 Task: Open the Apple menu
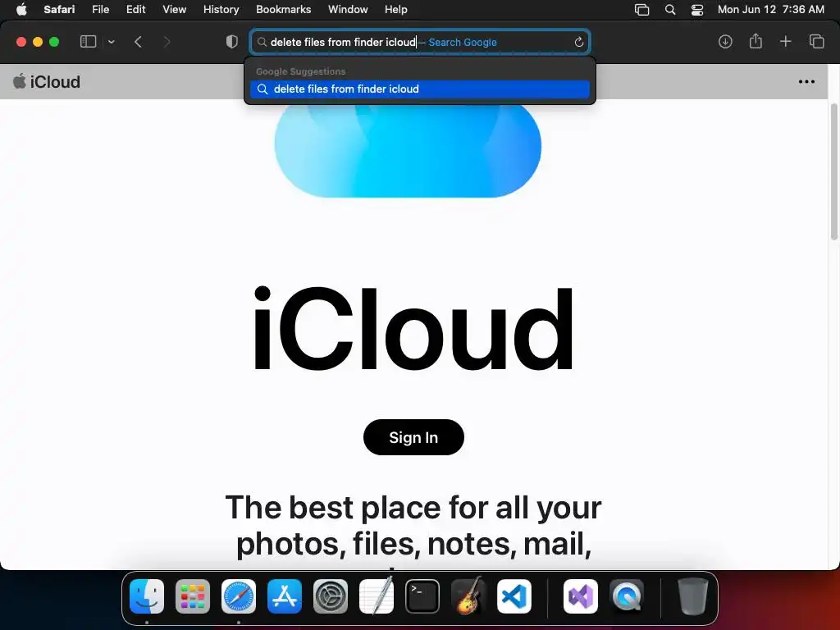click(x=21, y=9)
